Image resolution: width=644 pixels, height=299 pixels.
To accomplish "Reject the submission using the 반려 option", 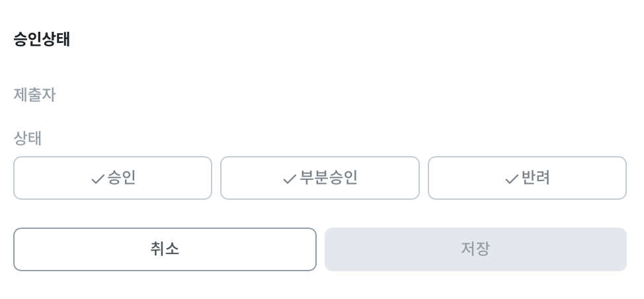I will 527,178.
